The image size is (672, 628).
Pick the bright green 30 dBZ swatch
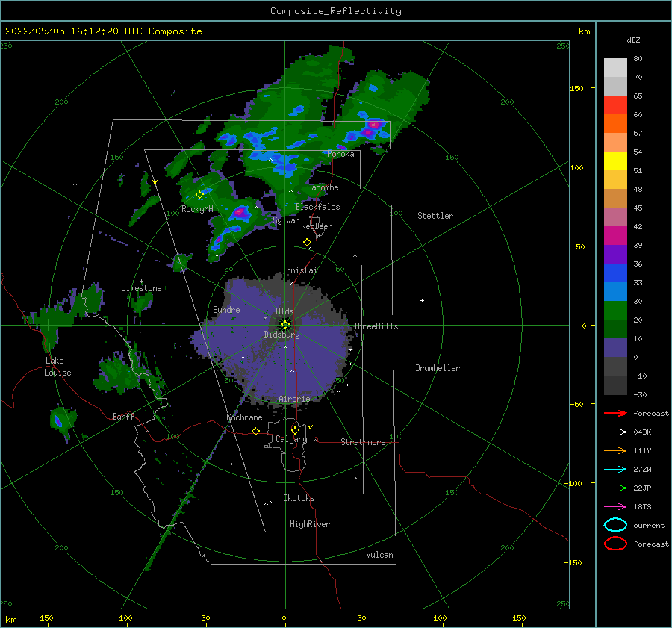[615, 311]
